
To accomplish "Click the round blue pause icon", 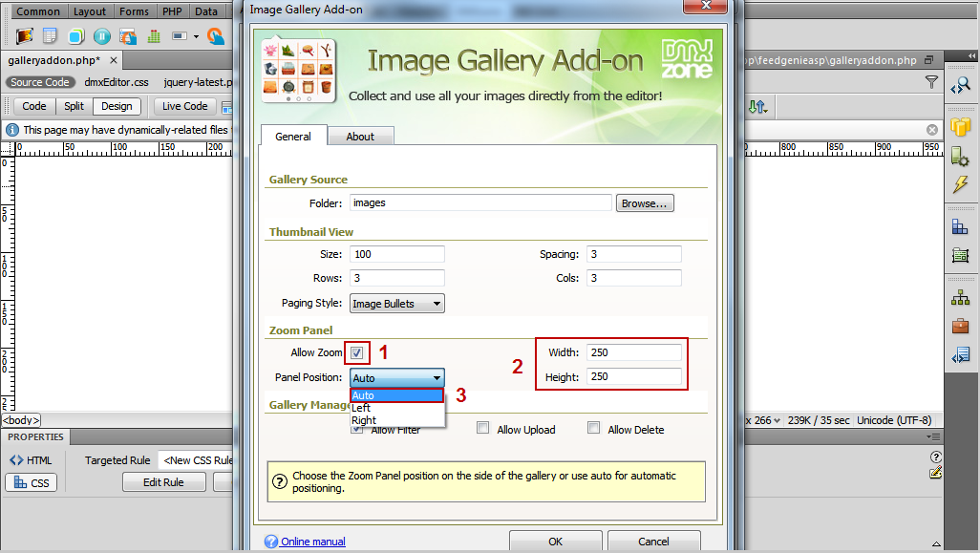I will (x=102, y=36).
